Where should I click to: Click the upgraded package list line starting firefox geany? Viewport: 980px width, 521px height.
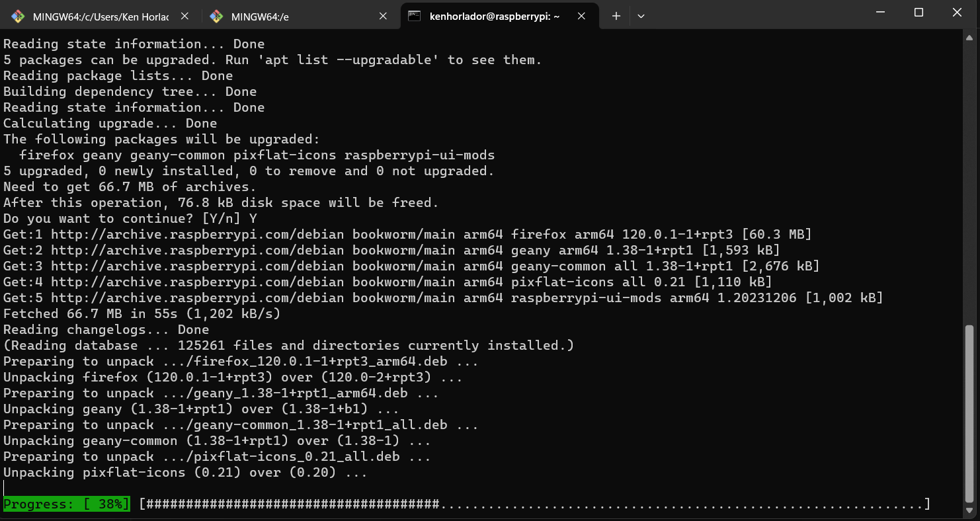[x=257, y=155]
